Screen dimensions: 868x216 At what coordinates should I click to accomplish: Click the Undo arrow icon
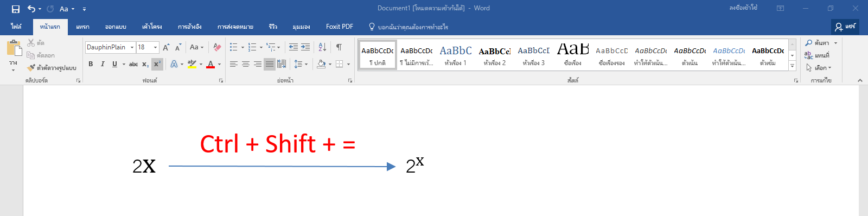(x=31, y=9)
